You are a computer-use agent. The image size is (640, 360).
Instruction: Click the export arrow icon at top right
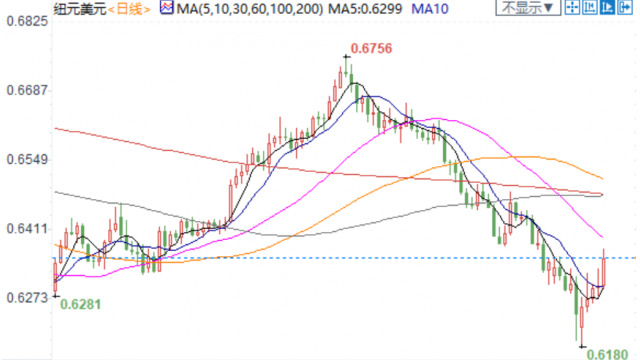click(624, 7)
